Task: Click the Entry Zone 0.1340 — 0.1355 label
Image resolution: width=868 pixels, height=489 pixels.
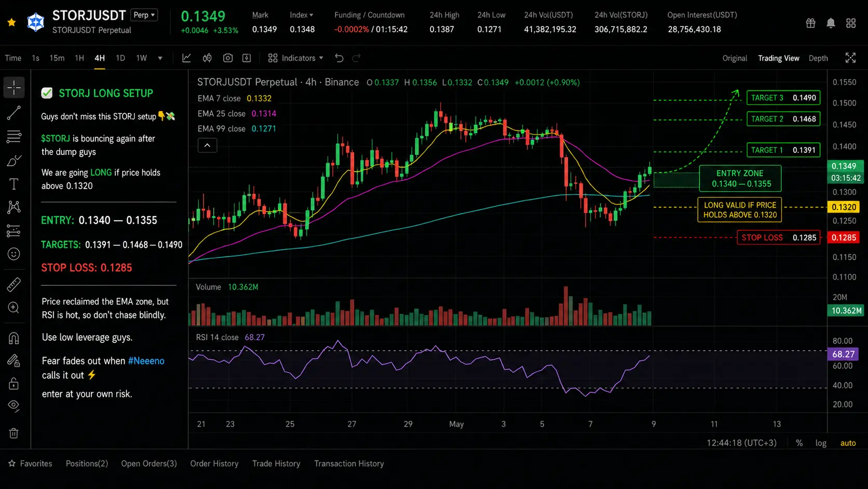Action: click(740, 178)
